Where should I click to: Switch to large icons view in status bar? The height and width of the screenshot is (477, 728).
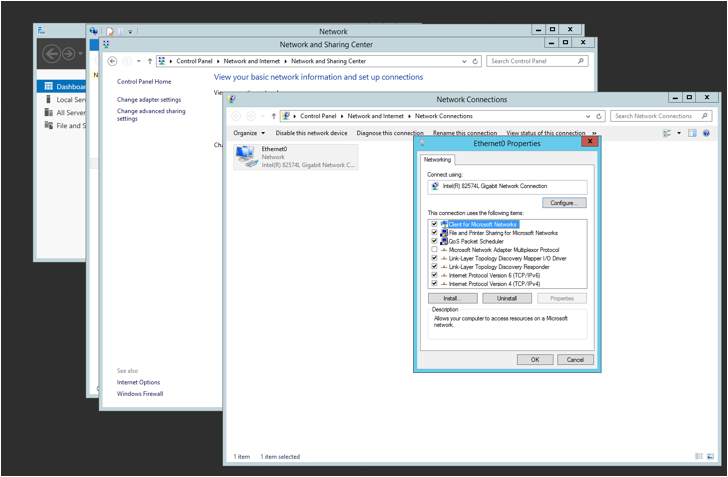[711, 456]
